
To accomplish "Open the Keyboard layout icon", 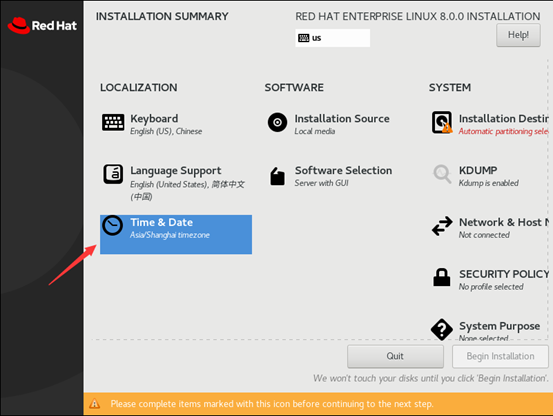I will [x=113, y=122].
